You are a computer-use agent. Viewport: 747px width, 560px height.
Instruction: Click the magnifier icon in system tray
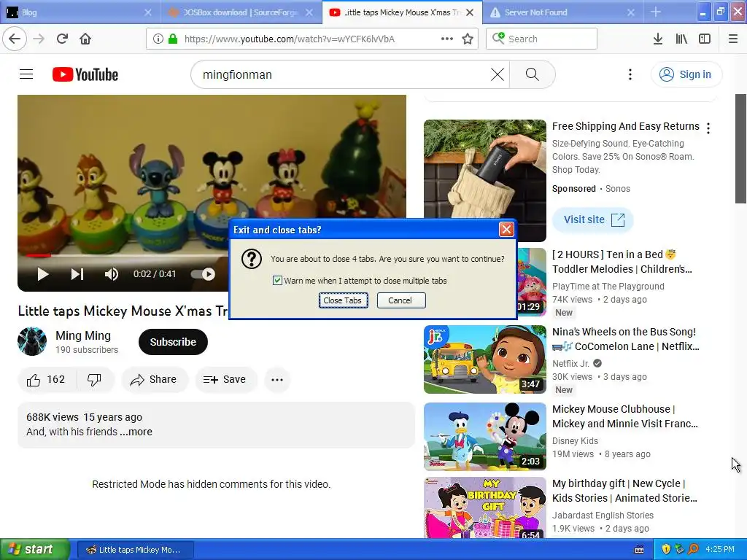tap(693, 549)
